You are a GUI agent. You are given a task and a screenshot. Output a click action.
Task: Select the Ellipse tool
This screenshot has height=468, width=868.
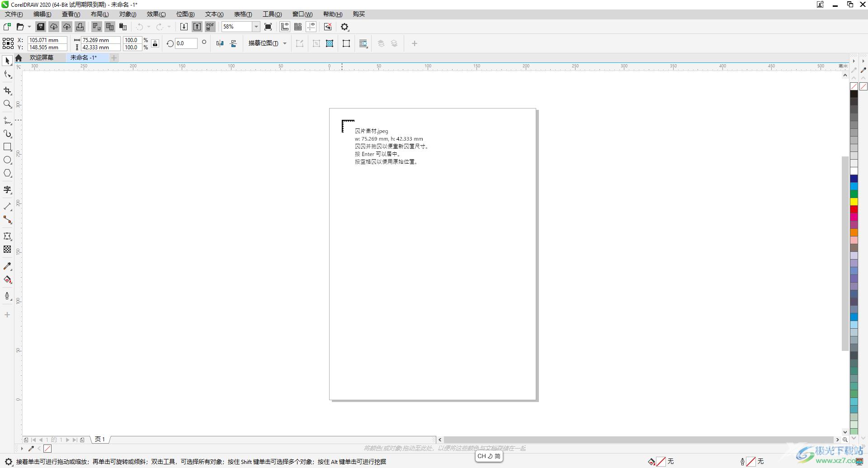[x=7, y=160]
